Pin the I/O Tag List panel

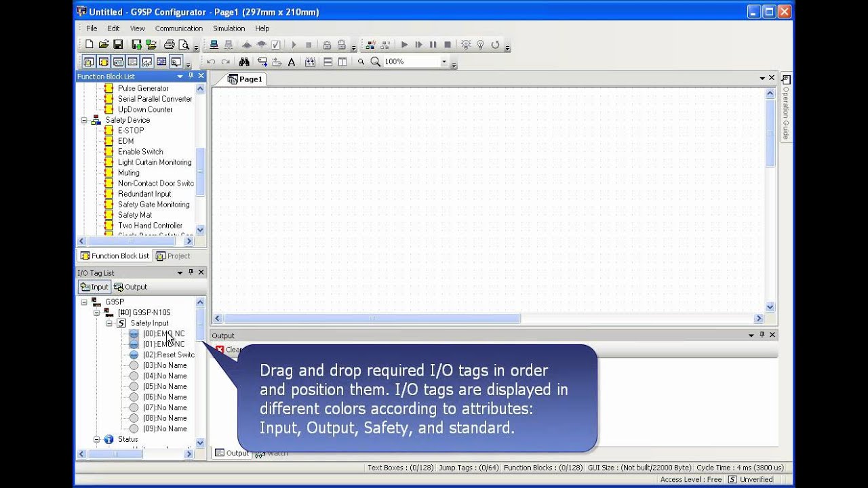click(x=191, y=272)
